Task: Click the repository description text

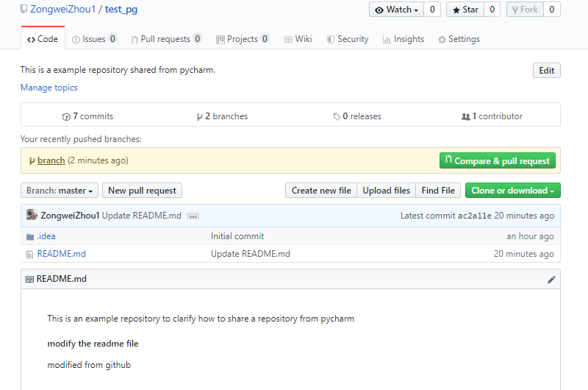Action: coord(118,70)
